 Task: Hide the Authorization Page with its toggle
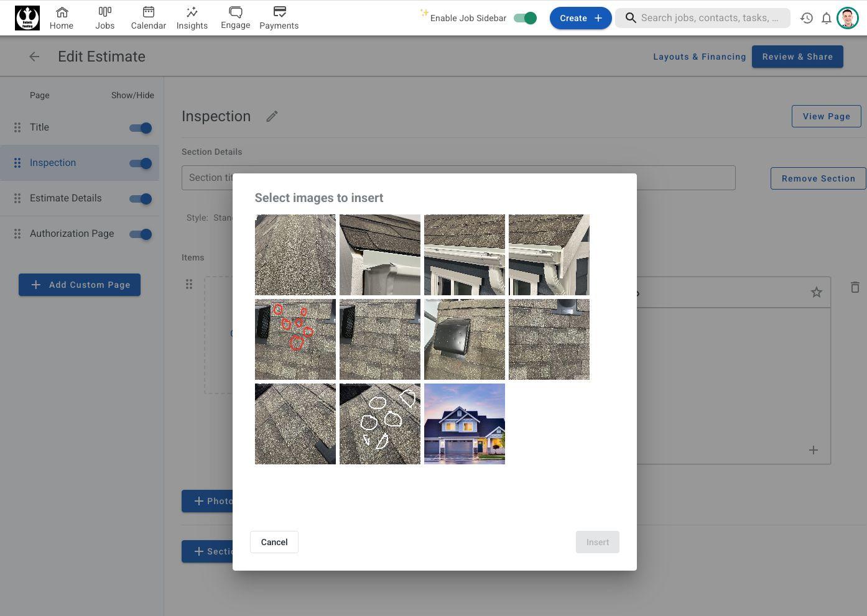tap(141, 234)
